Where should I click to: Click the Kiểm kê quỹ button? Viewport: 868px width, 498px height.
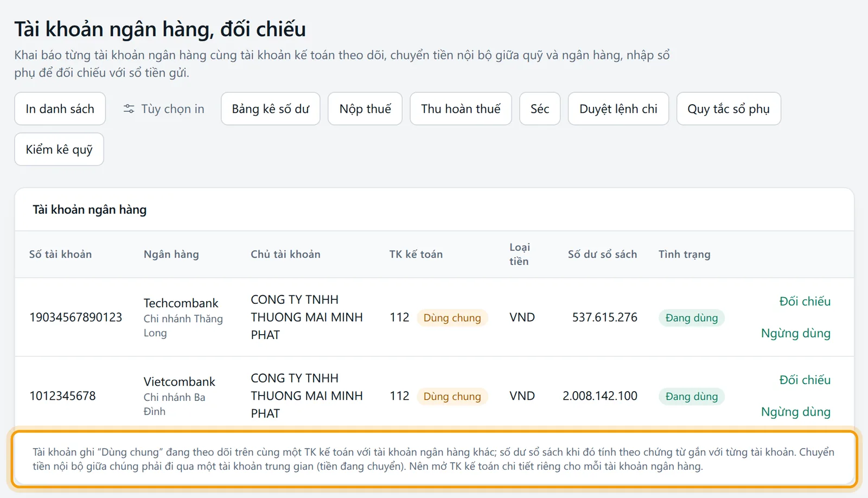[59, 149]
